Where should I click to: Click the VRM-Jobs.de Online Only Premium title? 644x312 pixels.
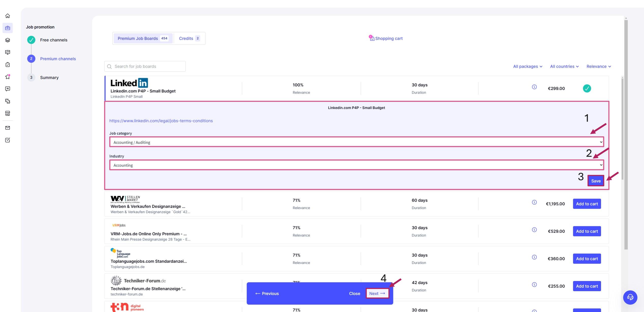(149, 234)
